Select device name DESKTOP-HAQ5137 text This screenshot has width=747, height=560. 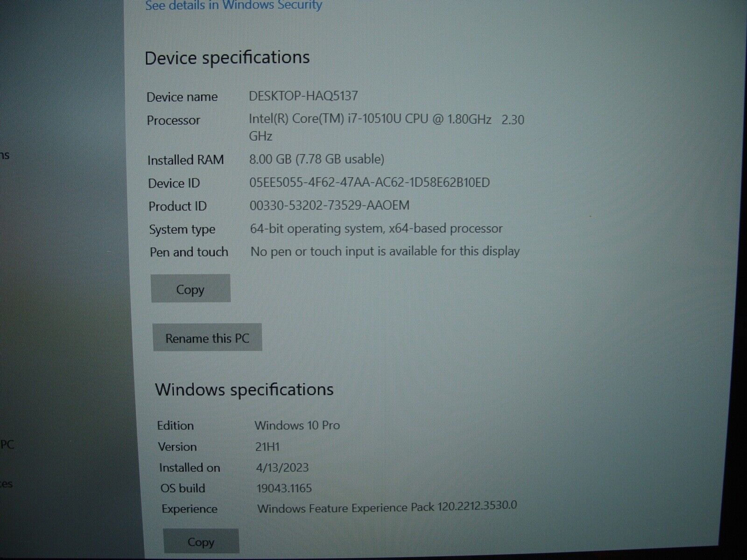303,96
